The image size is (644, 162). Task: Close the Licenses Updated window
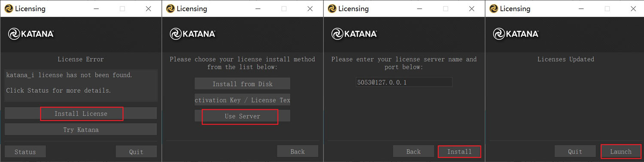633,9
